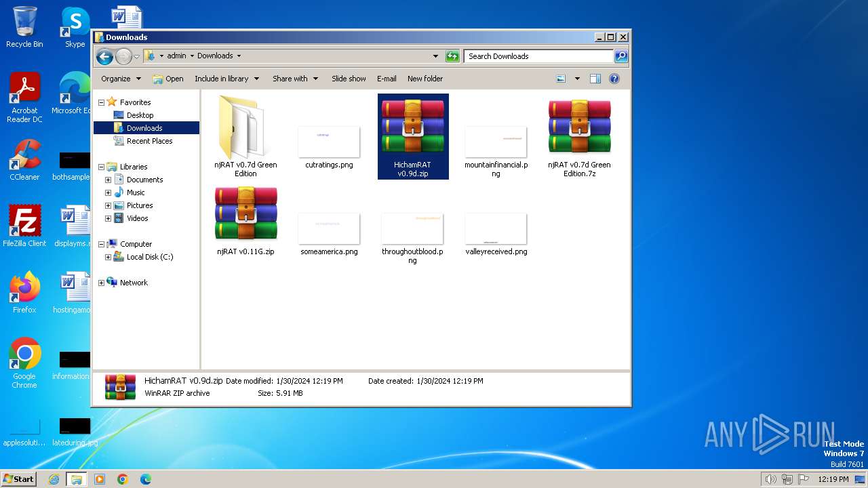Click the address bar refresh button
This screenshot has width=868, height=488.
coord(452,56)
